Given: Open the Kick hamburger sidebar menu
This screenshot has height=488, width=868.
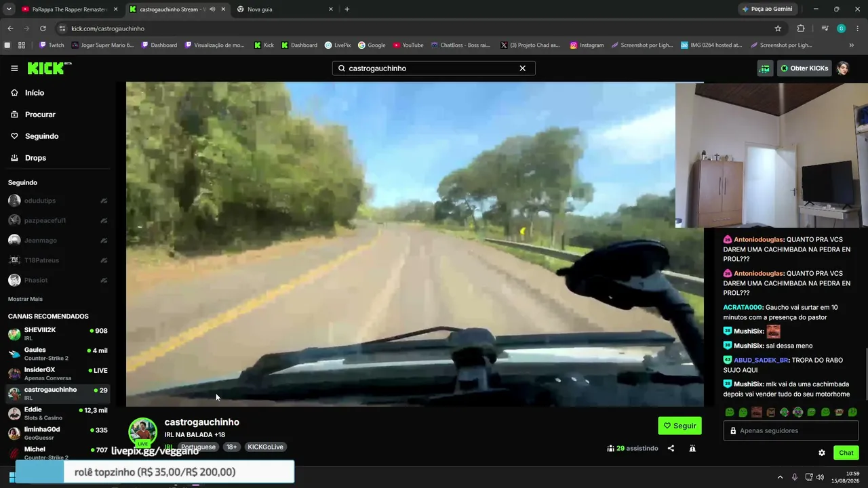Looking at the screenshot, I should point(14,68).
